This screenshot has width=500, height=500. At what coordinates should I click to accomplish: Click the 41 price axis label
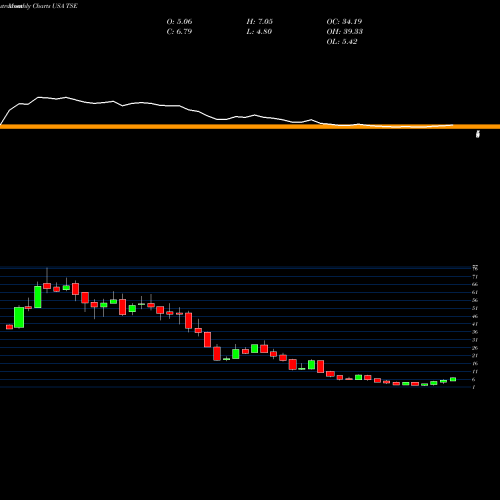pos(475,324)
